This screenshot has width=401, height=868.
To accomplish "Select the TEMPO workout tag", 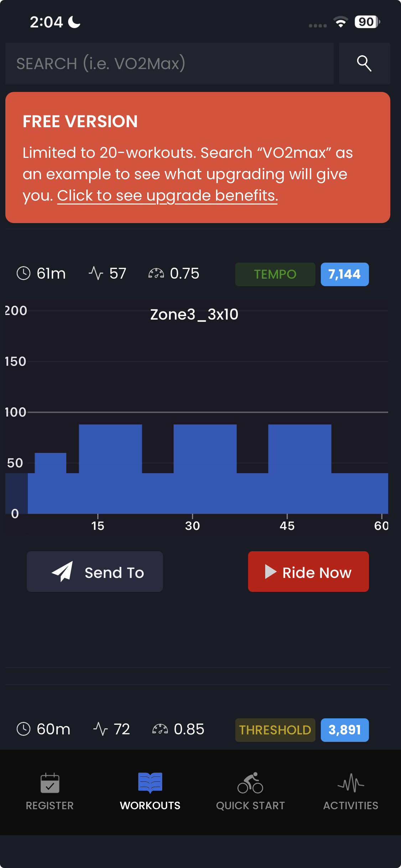I will 275,274.
